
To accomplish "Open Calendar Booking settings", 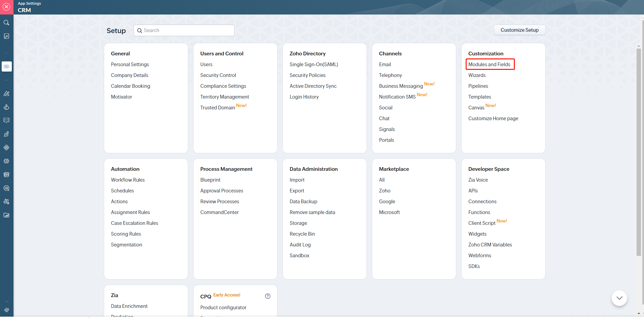I will 130,86.
